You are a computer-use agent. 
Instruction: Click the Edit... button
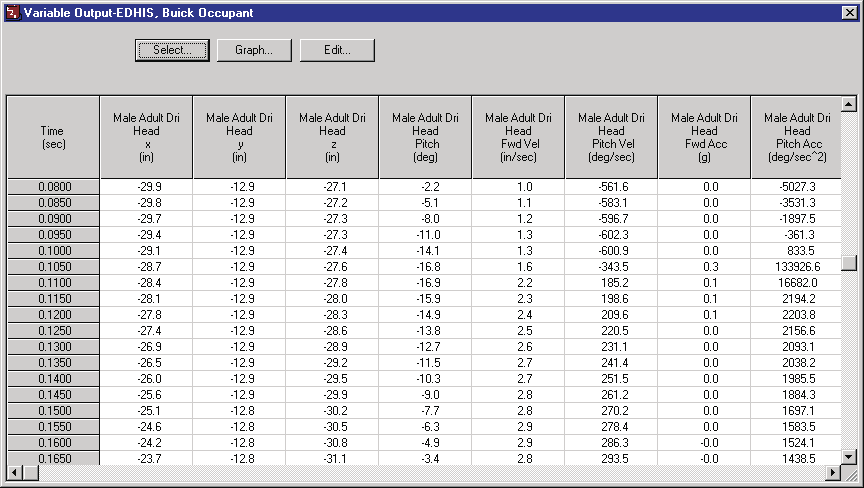point(337,50)
